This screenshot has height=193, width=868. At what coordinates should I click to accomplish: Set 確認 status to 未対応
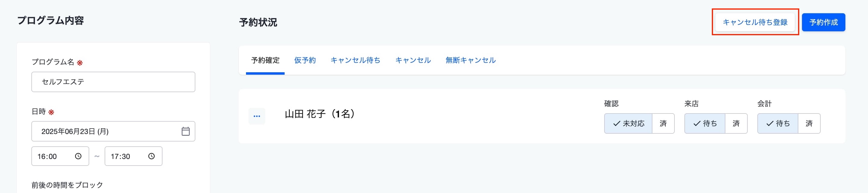tap(628, 123)
